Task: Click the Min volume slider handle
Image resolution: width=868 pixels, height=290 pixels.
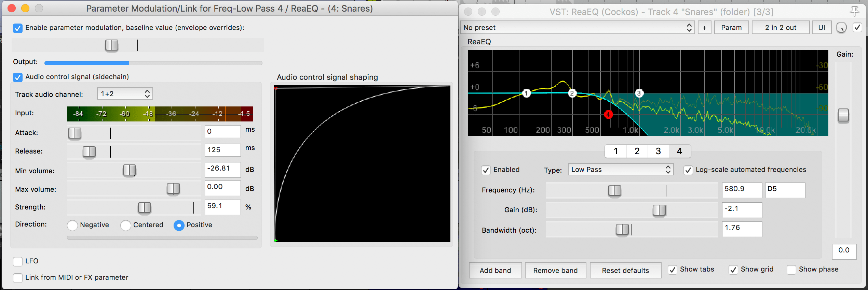Action: pos(130,170)
